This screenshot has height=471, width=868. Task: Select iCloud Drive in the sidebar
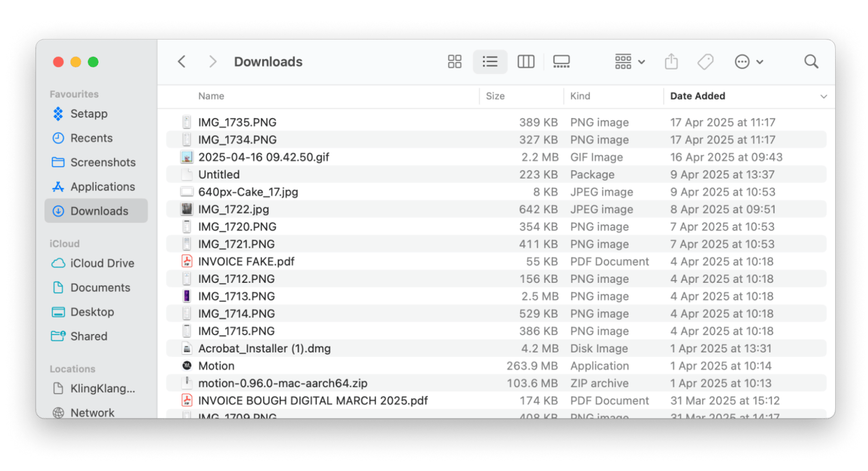[102, 263]
